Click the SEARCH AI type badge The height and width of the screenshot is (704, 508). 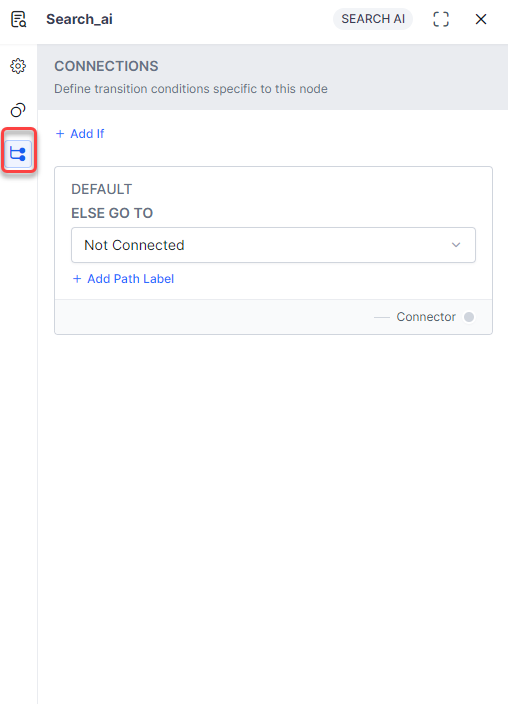pyautogui.click(x=373, y=19)
